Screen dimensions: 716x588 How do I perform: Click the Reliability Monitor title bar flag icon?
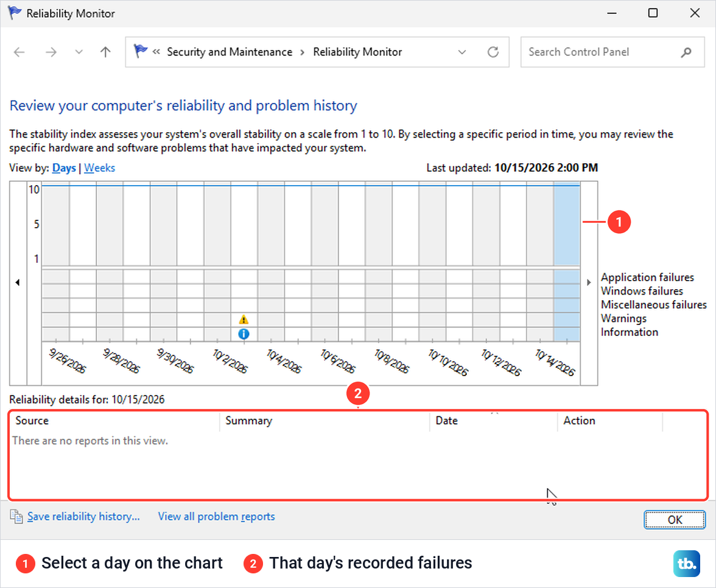coord(15,13)
